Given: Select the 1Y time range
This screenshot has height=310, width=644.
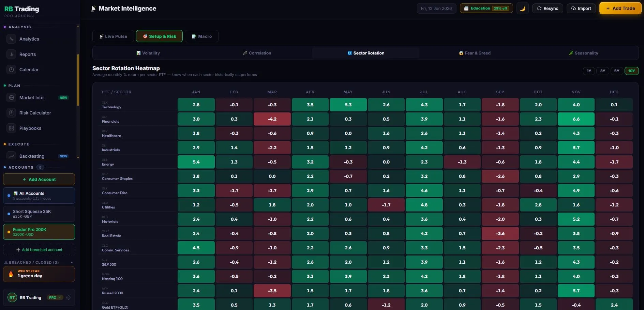Looking at the screenshot, I should click(x=589, y=71).
